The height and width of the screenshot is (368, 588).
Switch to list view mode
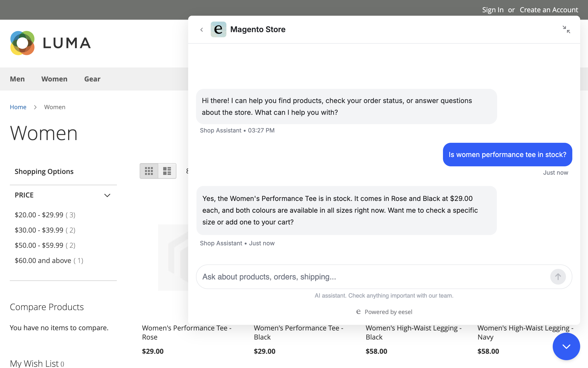click(x=167, y=171)
